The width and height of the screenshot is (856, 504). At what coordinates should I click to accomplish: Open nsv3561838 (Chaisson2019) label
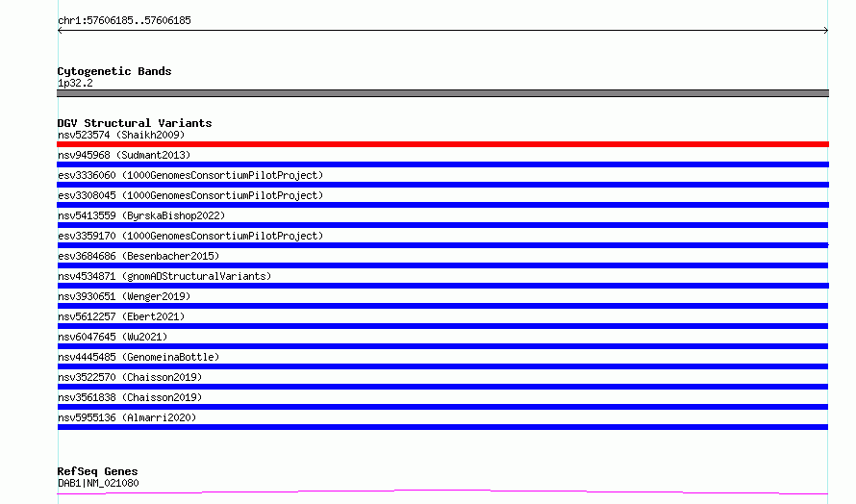click(130, 397)
